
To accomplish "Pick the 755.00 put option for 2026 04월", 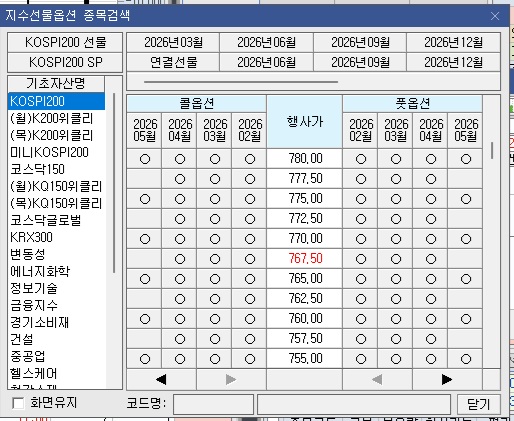I will coord(431,359).
